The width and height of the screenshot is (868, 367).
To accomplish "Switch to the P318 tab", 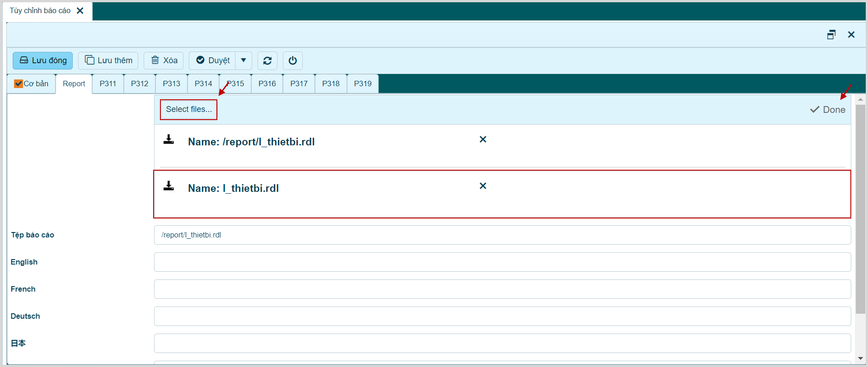I will click(331, 84).
